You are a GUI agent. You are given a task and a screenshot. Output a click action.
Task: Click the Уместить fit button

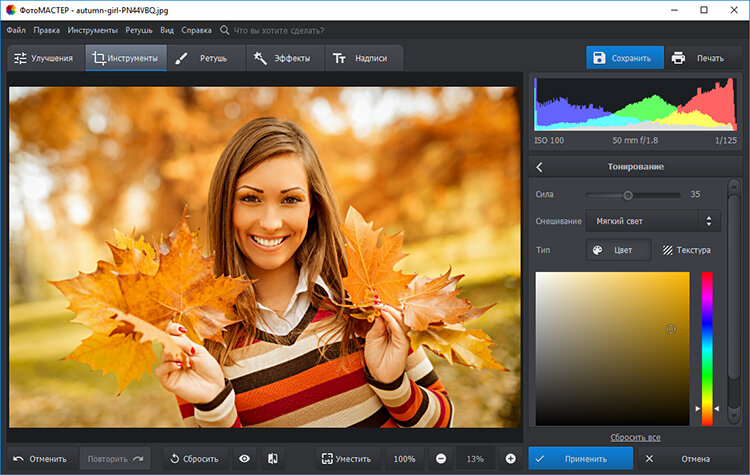(347, 459)
